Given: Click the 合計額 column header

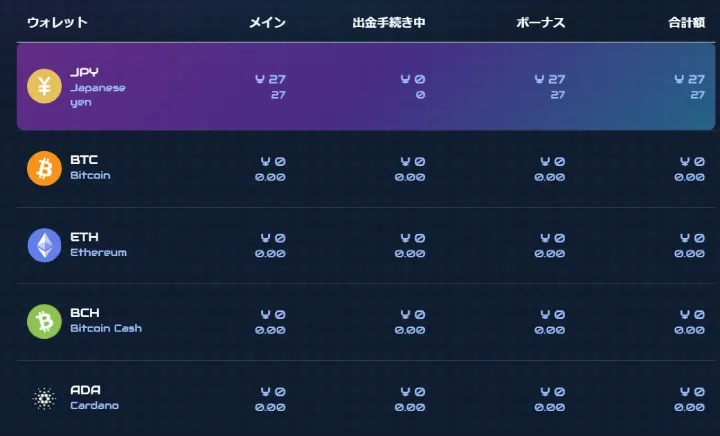Looking at the screenshot, I should point(686,22).
